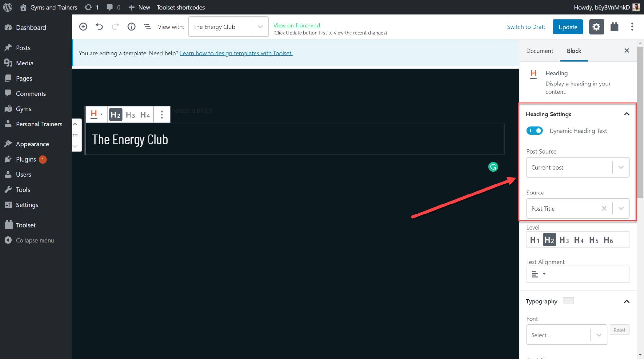Click the Undo arrow in the editor toolbar
Viewport: 644px width, 359px height.
(x=99, y=26)
